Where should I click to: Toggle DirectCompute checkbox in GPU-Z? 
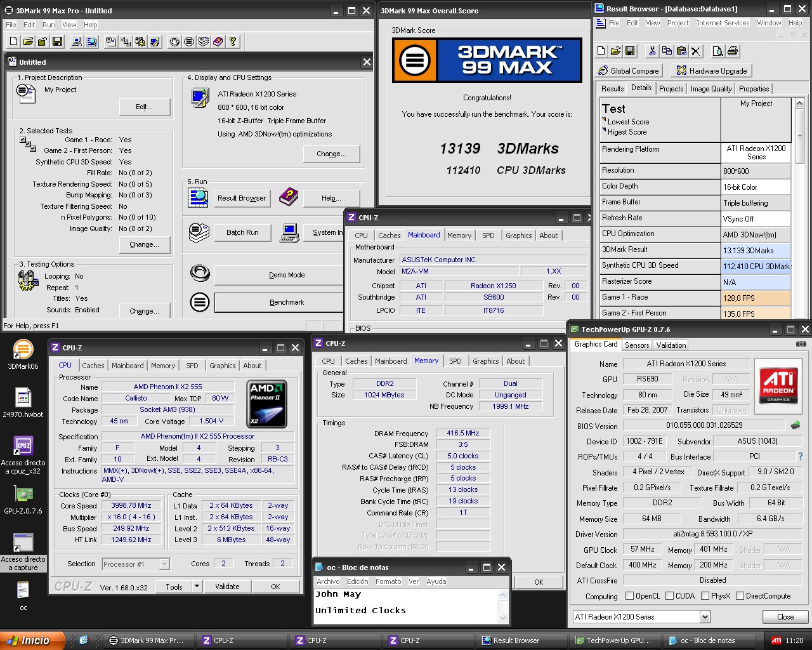coord(740,596)
